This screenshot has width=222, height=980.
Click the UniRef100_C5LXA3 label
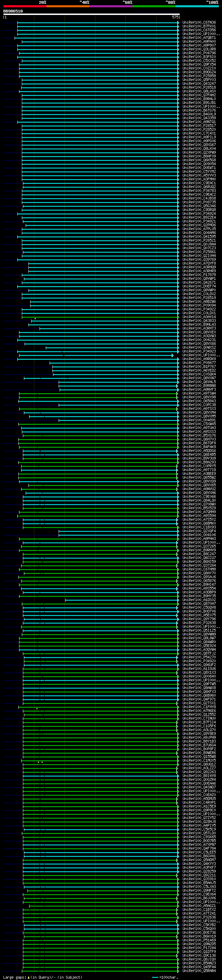[199, 886]
